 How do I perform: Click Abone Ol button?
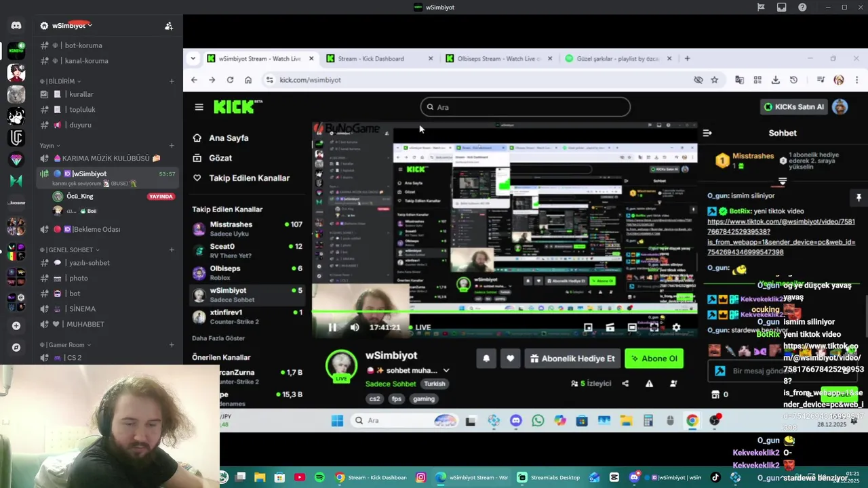(x=654, y=359)
